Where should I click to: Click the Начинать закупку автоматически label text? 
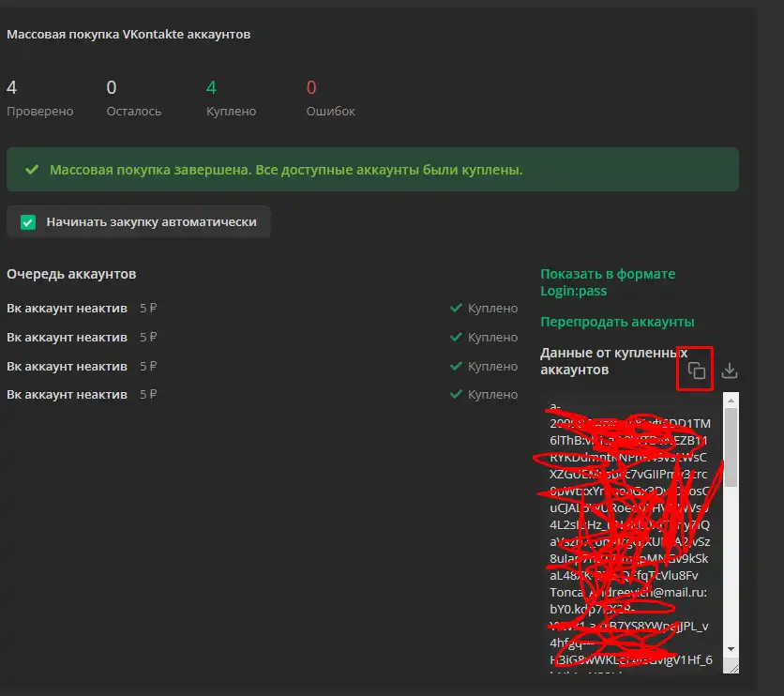(x=151, y=222)
